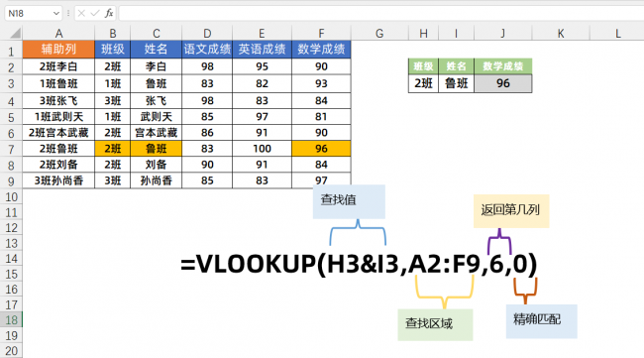Click highlighted 96 cell in column F

(x=321, y=149)
